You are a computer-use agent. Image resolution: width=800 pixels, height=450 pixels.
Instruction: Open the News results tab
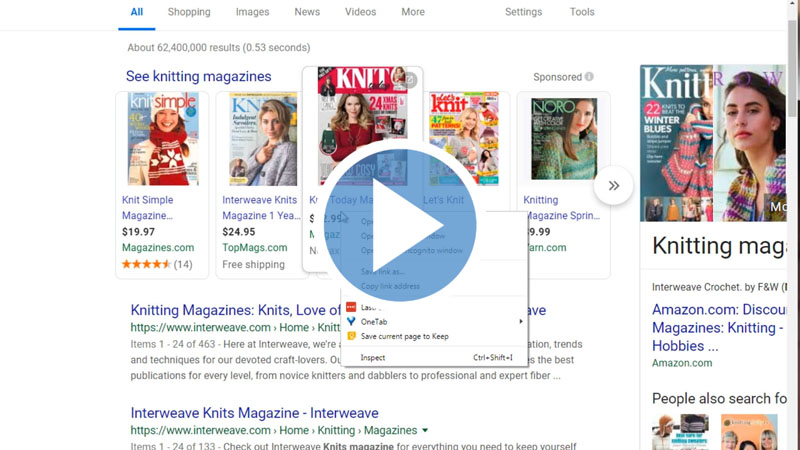click(307, 12)
